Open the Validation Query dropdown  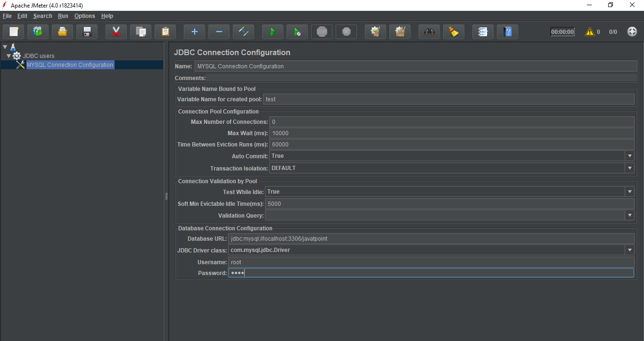point(630,215)
